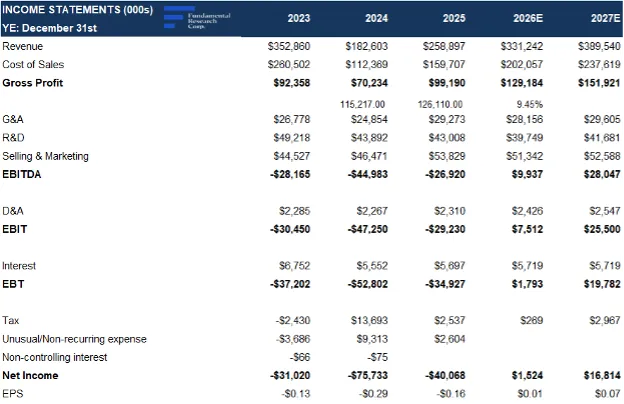Select the 2023 column header
The width and height of the screenshot is (624, 404).
(x=298, y=19)
